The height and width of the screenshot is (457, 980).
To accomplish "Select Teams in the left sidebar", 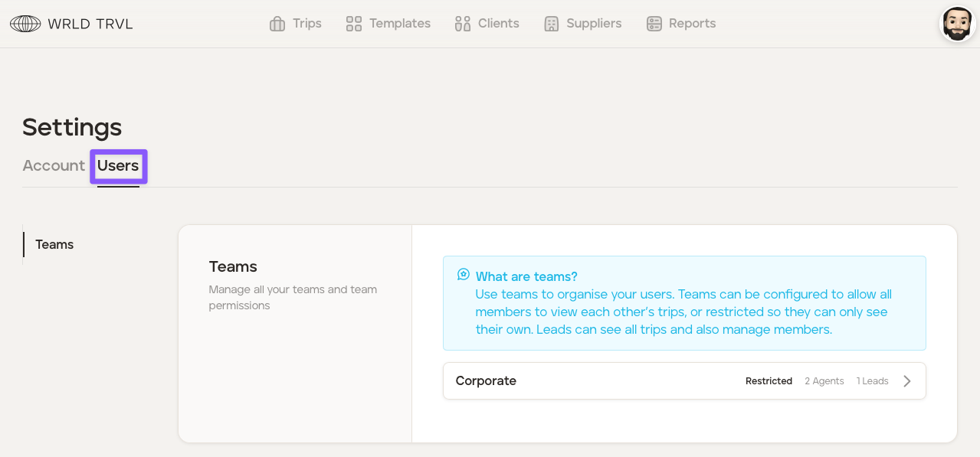I will [x=54, y=244].
